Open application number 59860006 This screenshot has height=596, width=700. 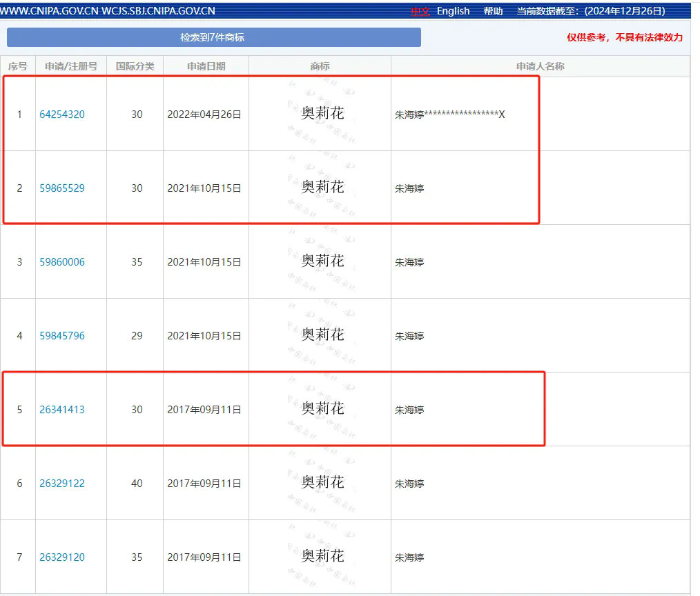coord(62,262)
